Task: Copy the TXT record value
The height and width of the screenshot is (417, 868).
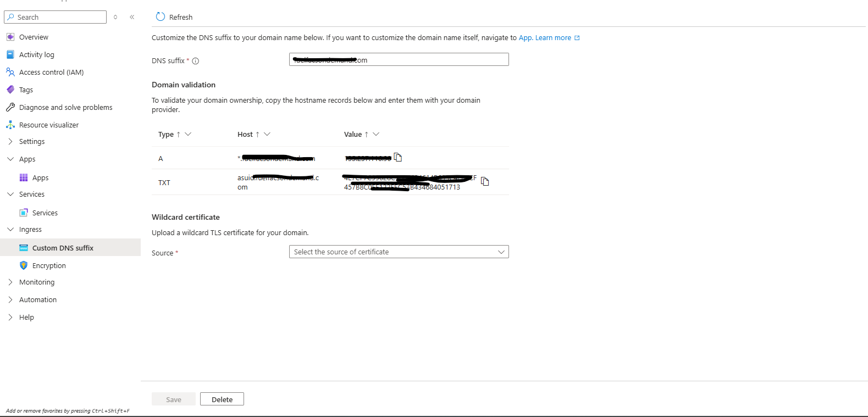Action: point(485,181)
